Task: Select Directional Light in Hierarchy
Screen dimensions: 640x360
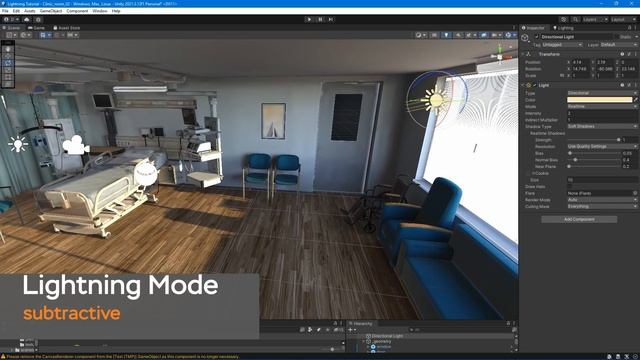Action: tap(387, 336)
